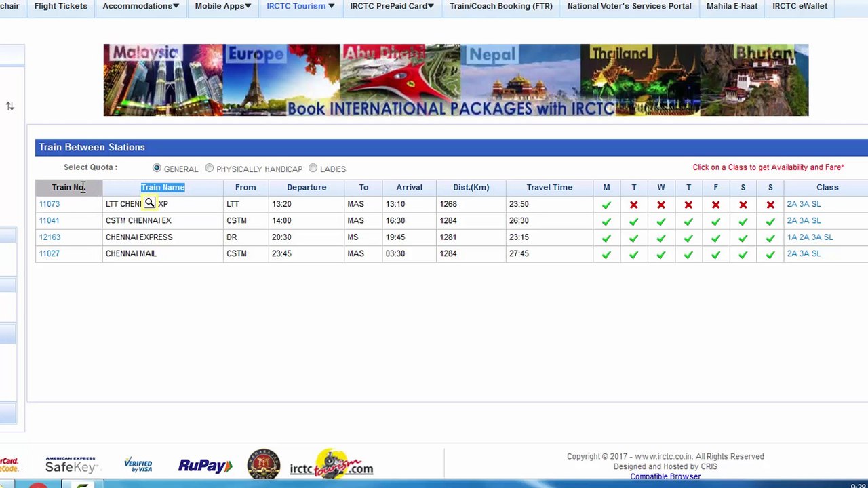Click Thursday cross mark for train 11073
The width and height of the screenshot is (868, 488).
point(688,205)
